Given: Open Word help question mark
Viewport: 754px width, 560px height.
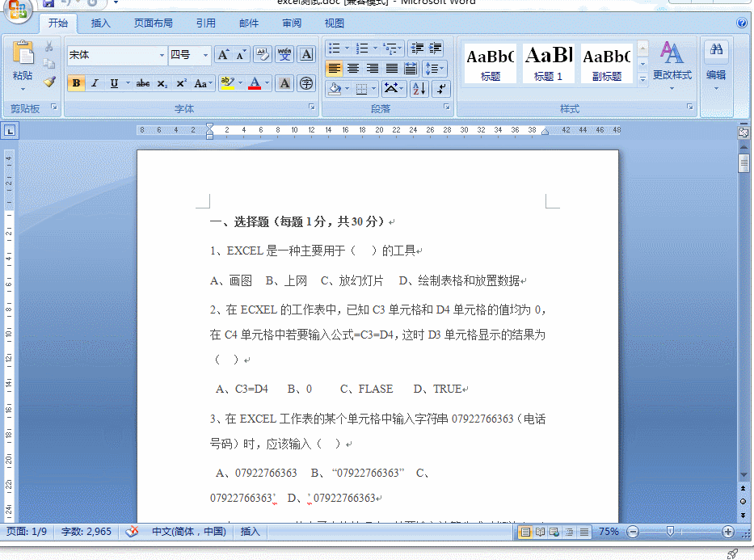Looking at the screenshot, I should (742, 23).
